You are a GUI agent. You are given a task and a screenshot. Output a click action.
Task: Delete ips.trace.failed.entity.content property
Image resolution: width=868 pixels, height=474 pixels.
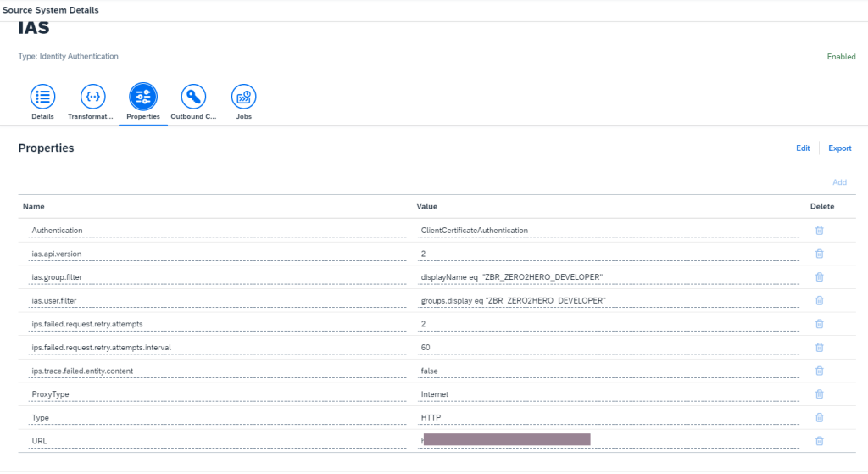[x=819, y=371]
